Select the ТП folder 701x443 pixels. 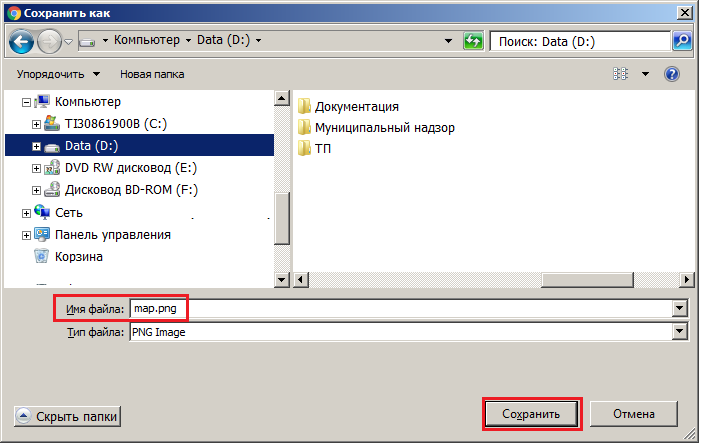click(322, 148)
